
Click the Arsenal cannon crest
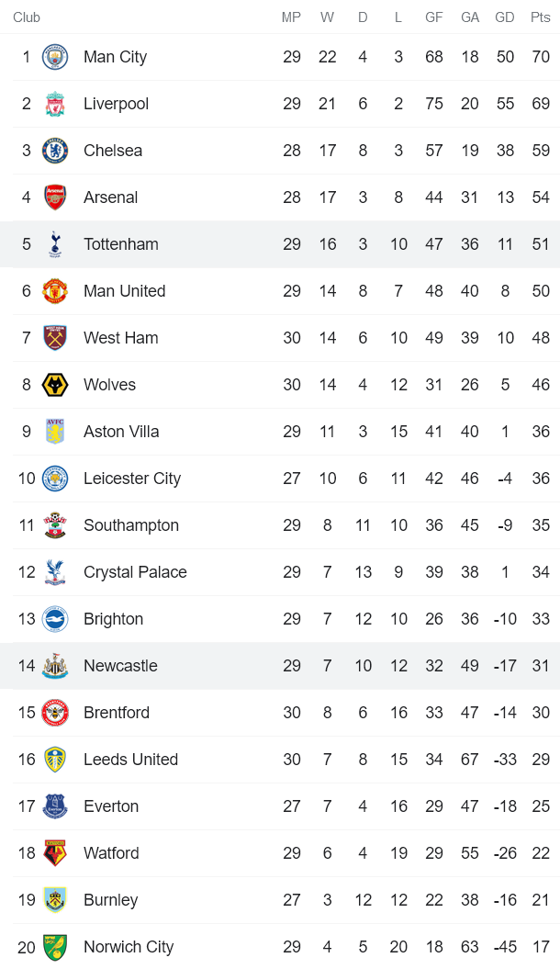[x=55, y=197]
